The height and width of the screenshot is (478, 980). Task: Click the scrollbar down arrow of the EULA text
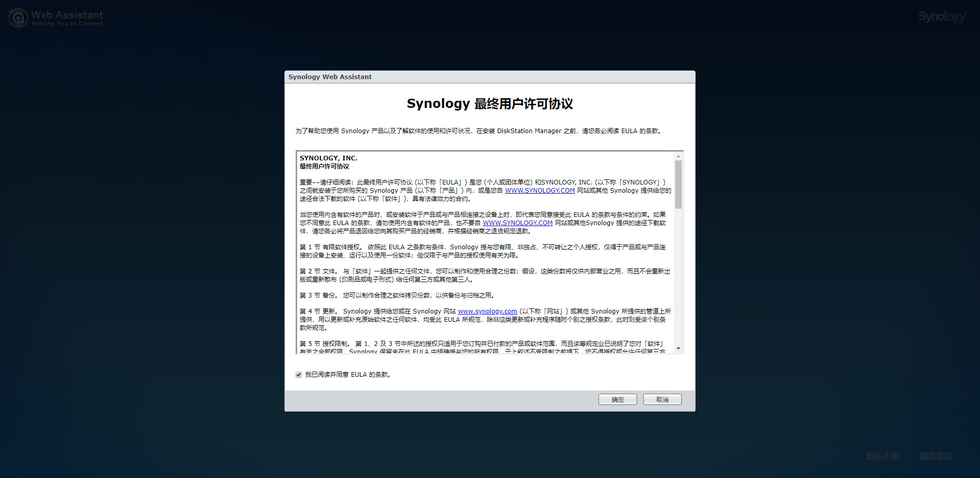click(x=679, y=349)
